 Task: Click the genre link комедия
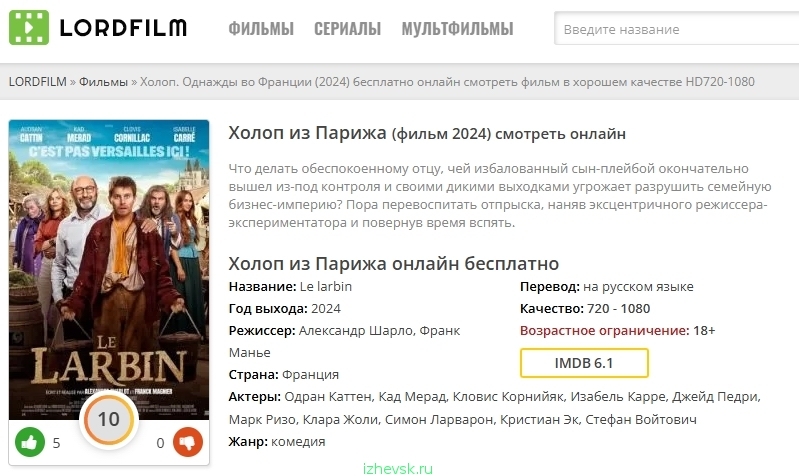pos(298,442)
